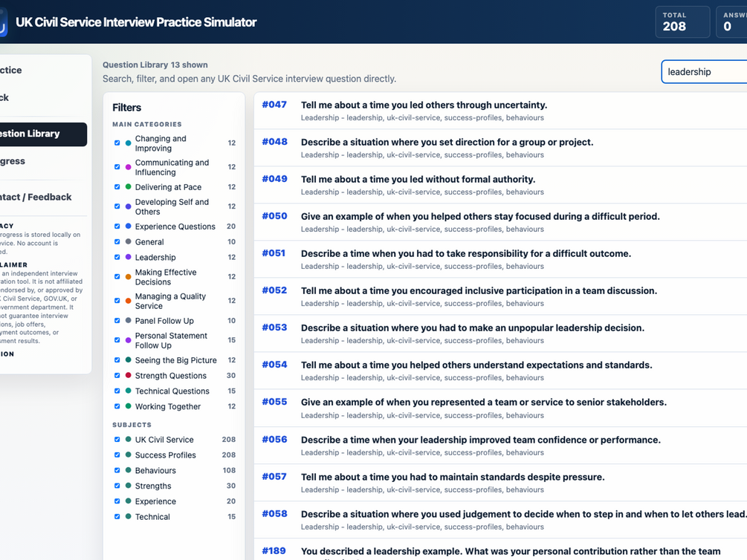The width and height of the screenshot is (747, 560).
Task: Click the Experience Questions count 20
Action: [x=231, y=227]
